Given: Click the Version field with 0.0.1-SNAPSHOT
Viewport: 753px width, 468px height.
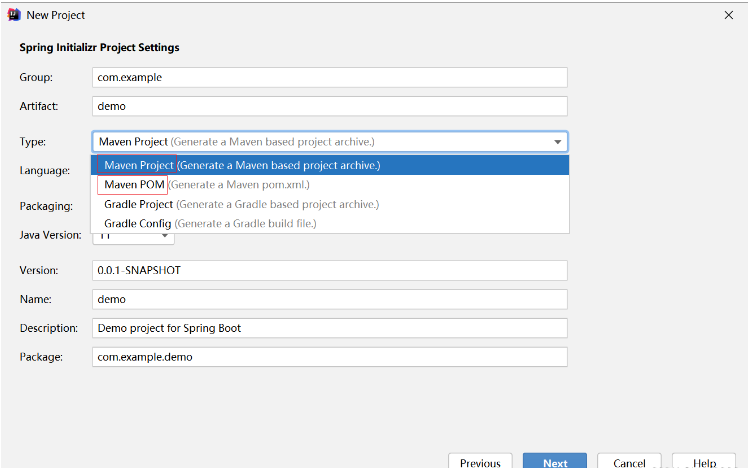Looking at the screenshot, I should (330, 270).
